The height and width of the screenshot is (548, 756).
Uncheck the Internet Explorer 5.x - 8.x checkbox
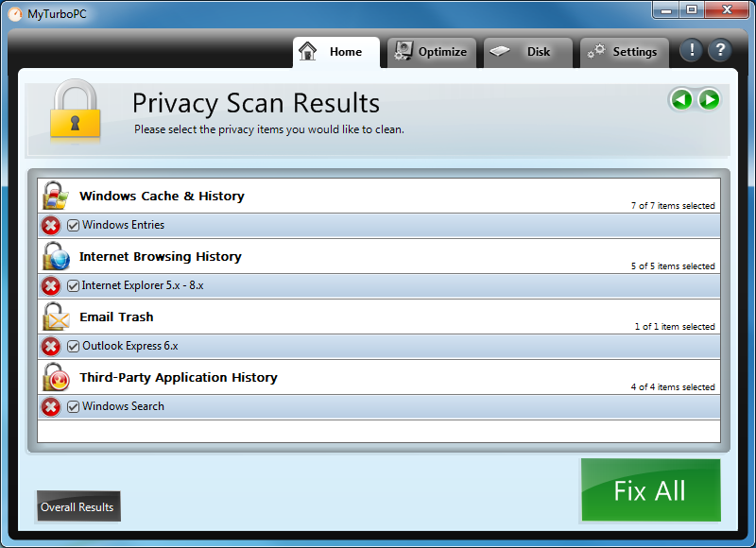coord(73,285)
